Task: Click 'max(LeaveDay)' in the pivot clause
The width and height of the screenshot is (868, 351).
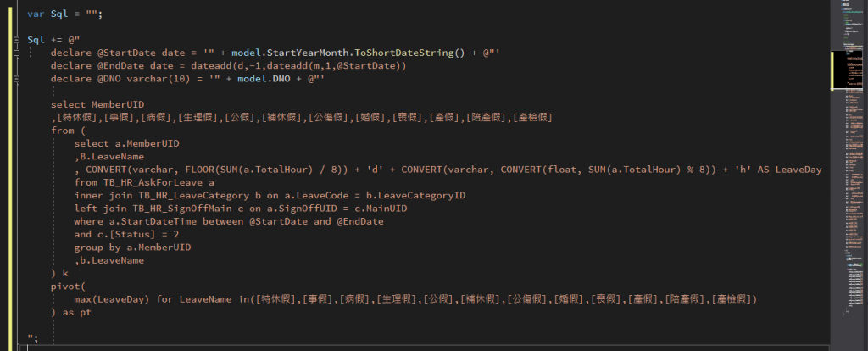Action: tap(112, 299)
